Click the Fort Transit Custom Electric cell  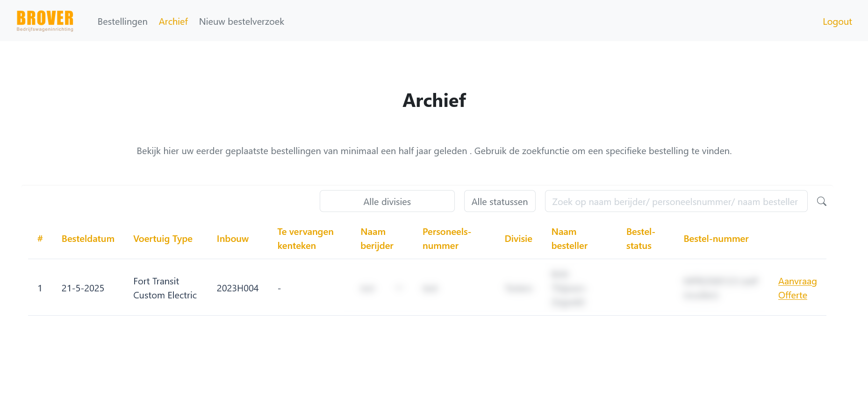point(165,288)
